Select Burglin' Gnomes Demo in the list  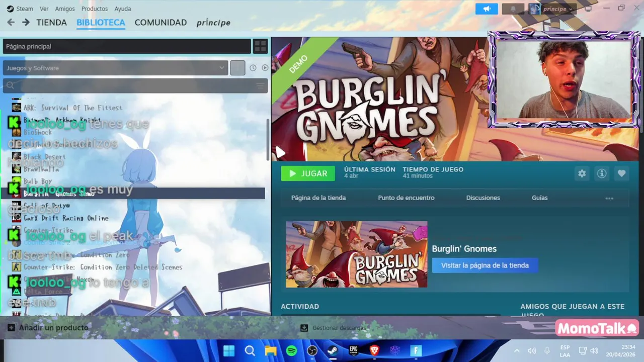[x=133, y=194]
